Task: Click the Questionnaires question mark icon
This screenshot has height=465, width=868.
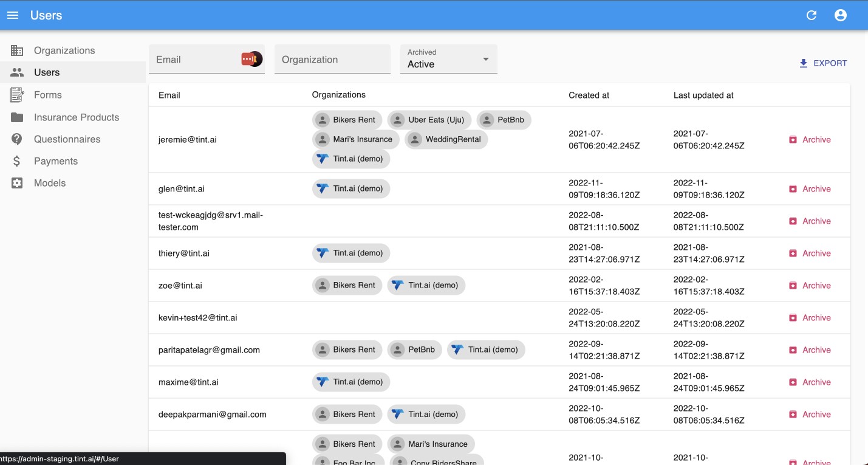Action: point(17,139)
